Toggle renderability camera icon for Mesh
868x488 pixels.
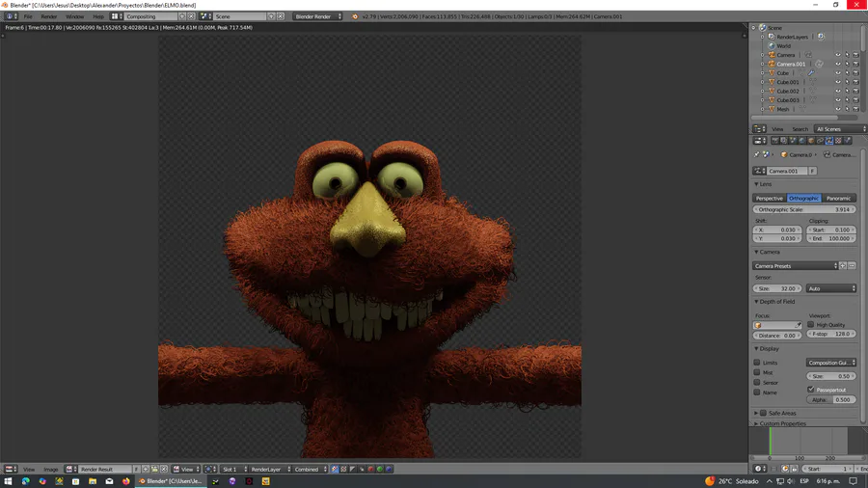(x=855, y=109)
